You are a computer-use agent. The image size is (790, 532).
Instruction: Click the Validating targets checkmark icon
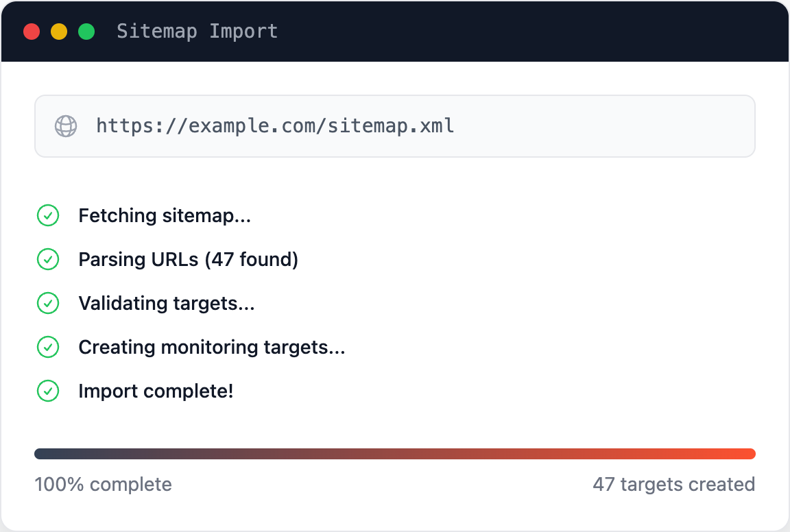tap(48, 304)
